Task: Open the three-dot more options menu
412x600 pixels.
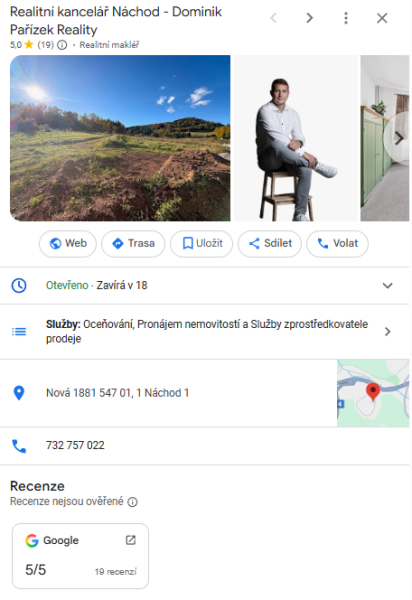Action: (x=346, y=18)
